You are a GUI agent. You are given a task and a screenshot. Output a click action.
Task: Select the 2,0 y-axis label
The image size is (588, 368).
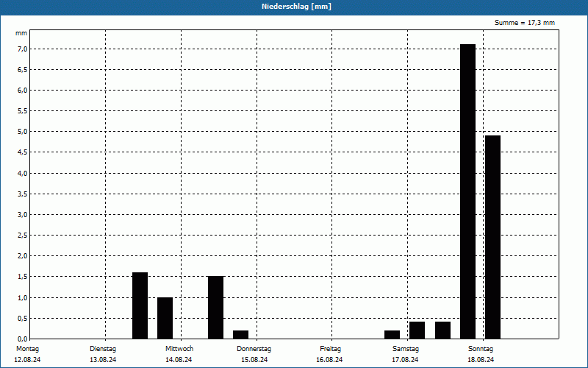(22, 255)
